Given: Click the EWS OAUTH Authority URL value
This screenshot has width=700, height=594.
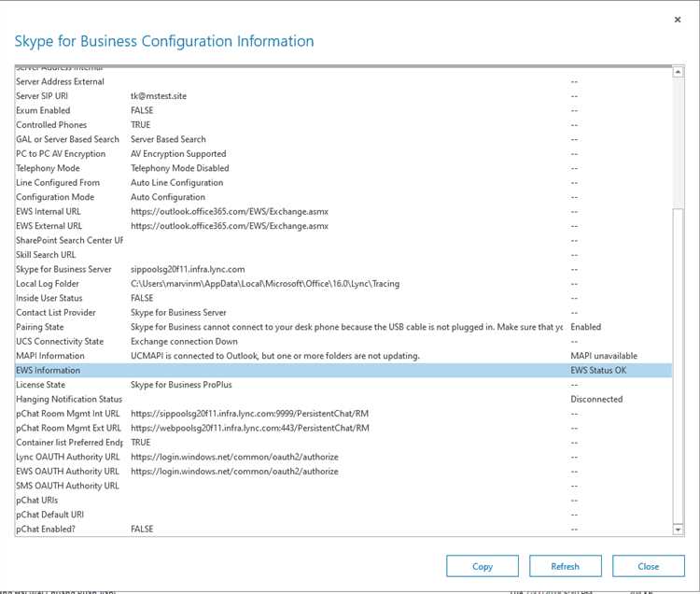Looking at the screenshot, I should point(234,471).
